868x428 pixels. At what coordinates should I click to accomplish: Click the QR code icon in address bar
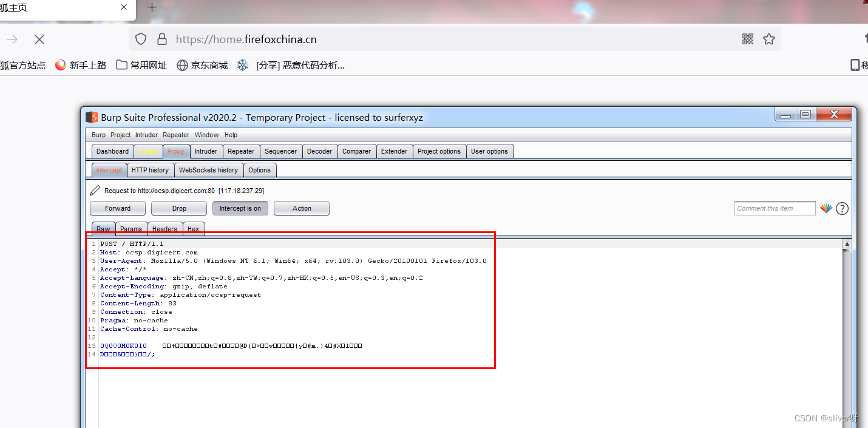point(748,39)
